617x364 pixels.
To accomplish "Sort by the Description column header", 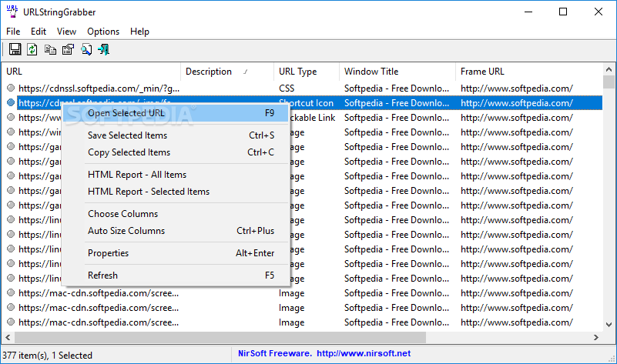I will 227,72.
